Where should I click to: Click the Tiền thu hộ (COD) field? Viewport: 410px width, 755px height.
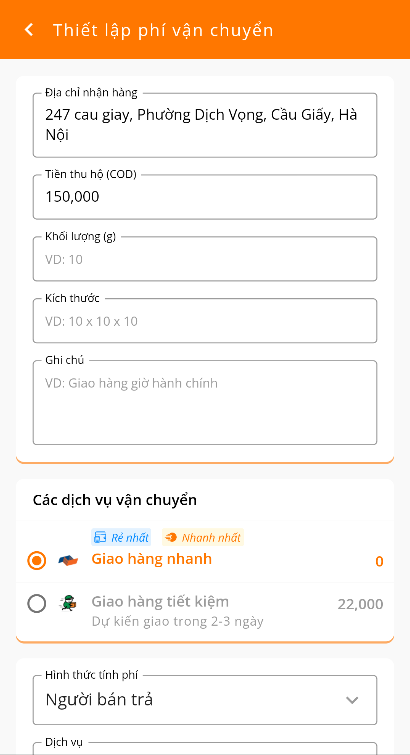tap(205, 197)
